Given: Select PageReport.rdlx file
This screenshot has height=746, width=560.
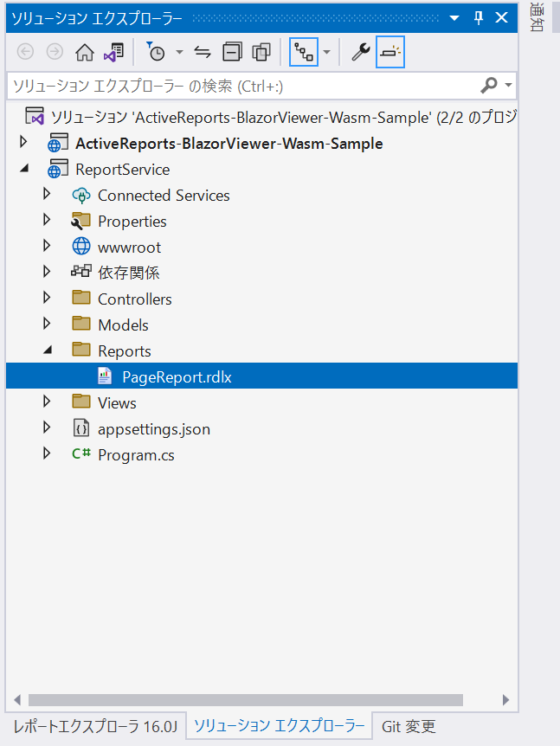Looking at the screenshot, I should (x=177, y=376).
